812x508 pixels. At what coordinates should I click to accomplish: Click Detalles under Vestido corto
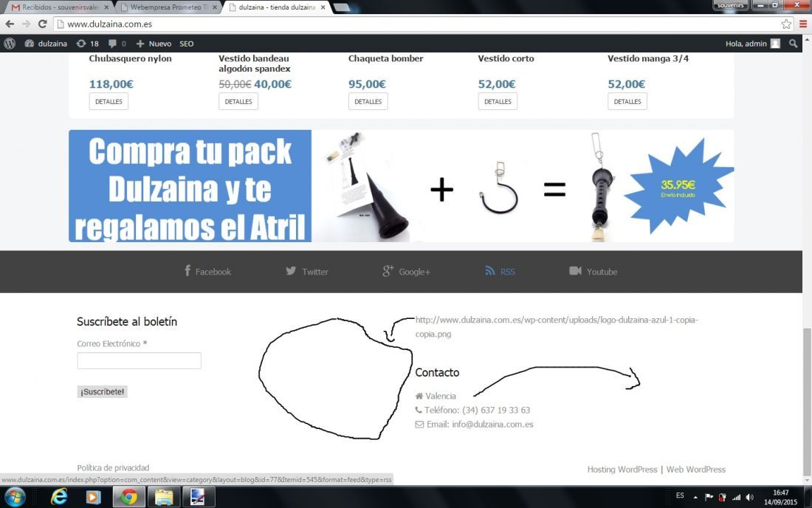498,101
